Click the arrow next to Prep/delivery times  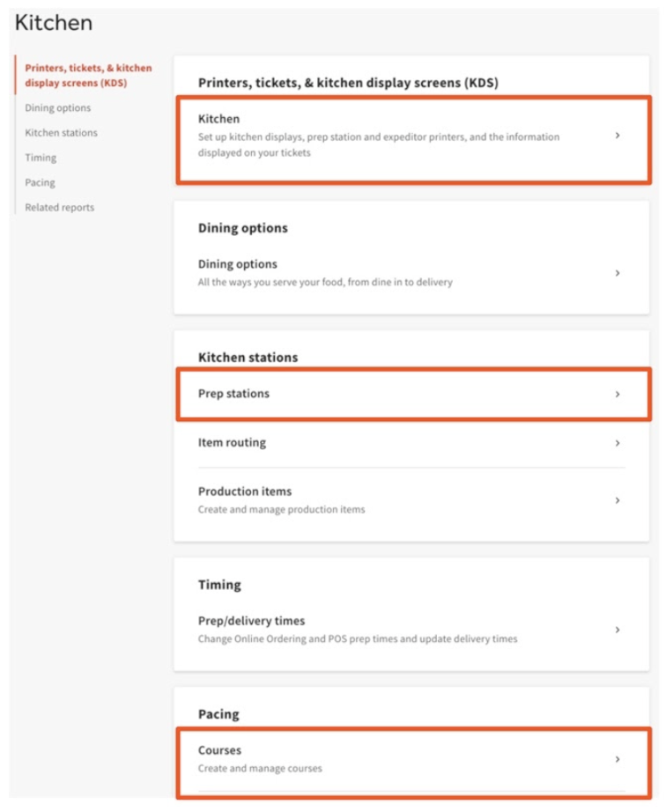pyautogui.click(x=618, y=630)
